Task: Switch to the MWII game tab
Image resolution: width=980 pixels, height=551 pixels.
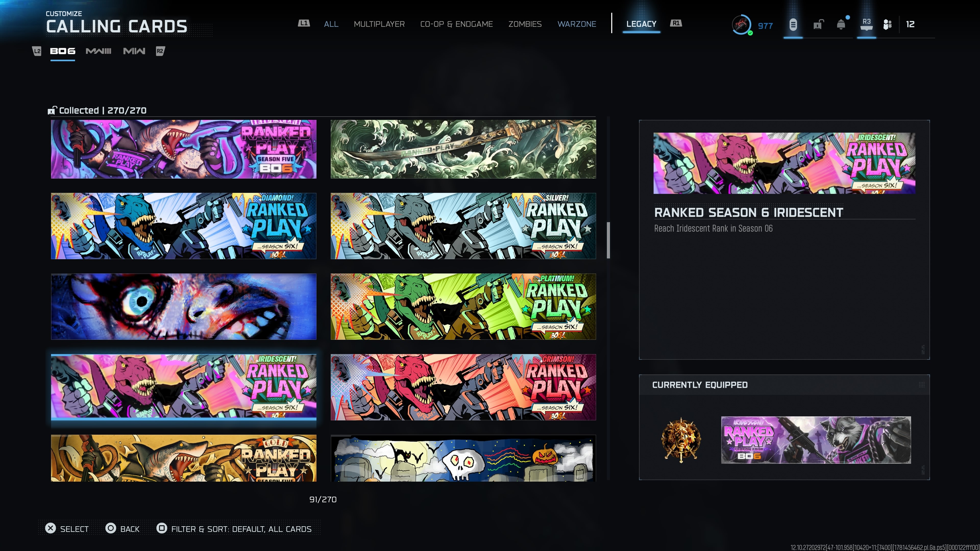Action: click(134, 51)
